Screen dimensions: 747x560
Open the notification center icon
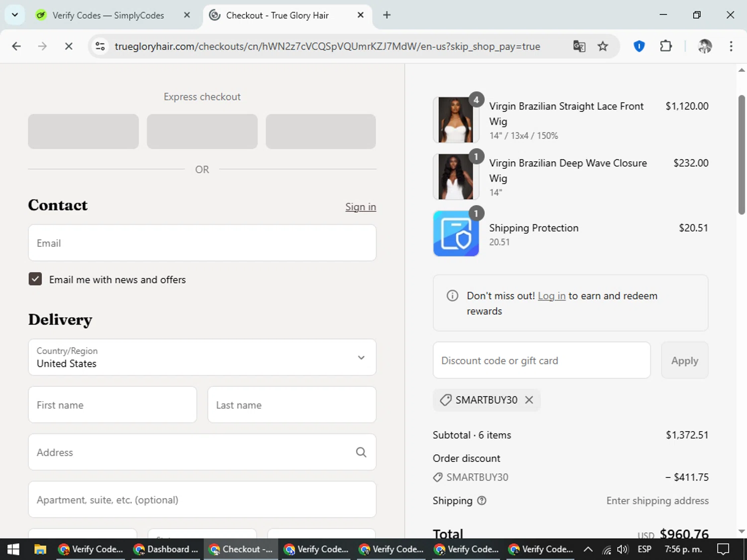click(723, 549)
